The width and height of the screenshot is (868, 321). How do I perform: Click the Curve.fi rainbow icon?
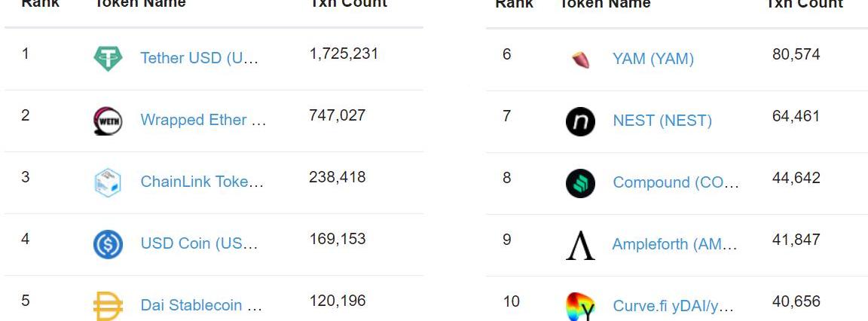tap(580, 307)
